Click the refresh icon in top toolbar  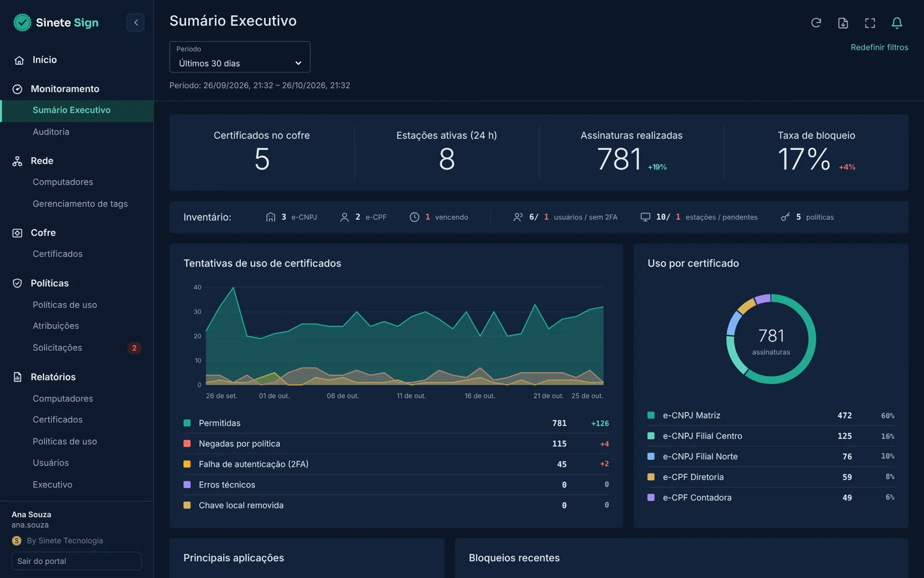[816, 23]
